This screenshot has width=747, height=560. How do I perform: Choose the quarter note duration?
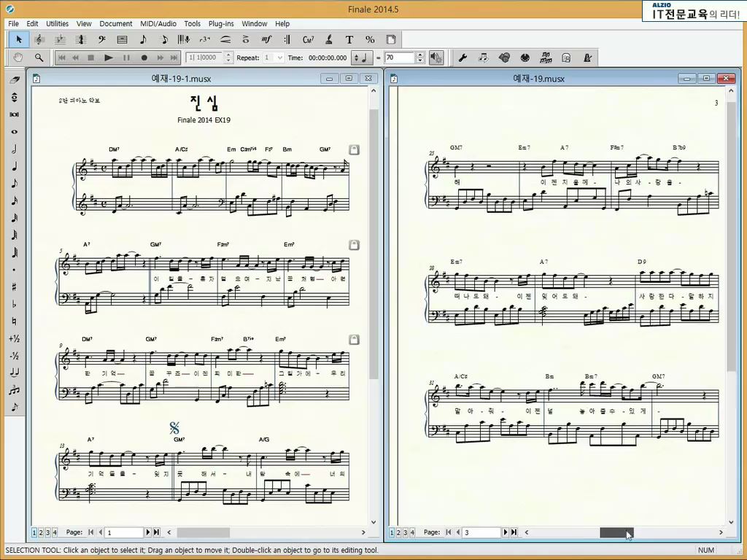[x=15, y=166]
